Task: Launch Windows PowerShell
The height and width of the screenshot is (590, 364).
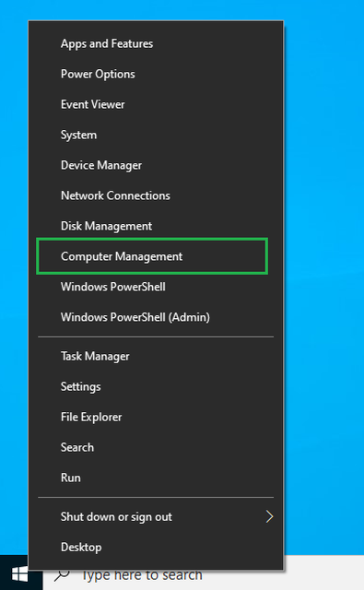Action: point(156,287)
